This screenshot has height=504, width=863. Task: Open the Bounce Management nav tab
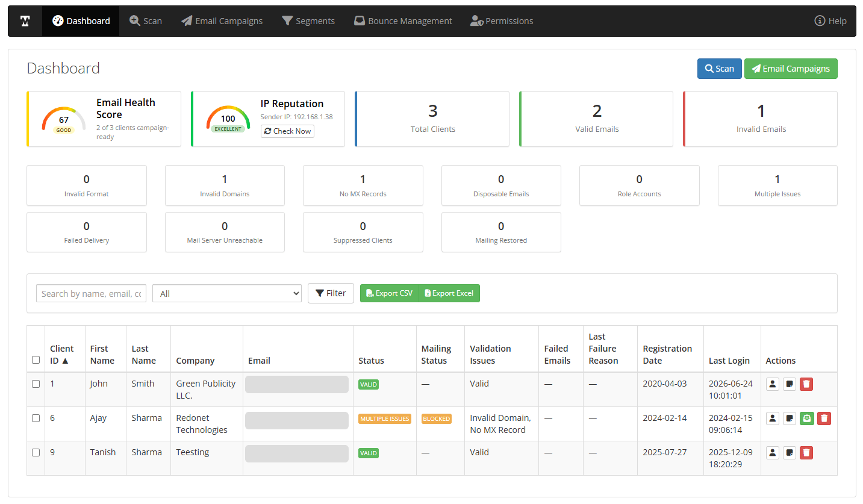point(403,21)
